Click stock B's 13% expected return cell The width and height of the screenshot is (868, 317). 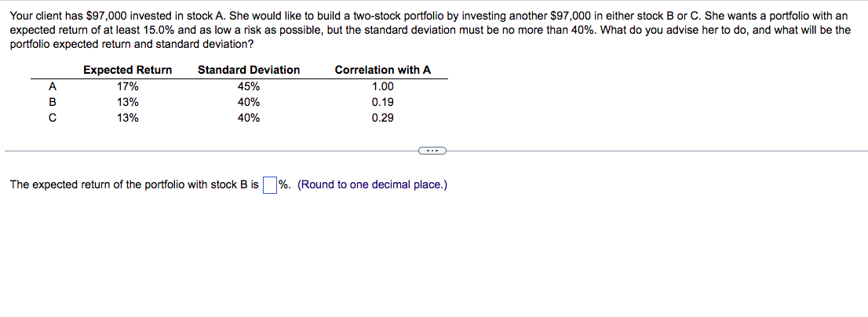pyautogui.click(x=128, y=102)
